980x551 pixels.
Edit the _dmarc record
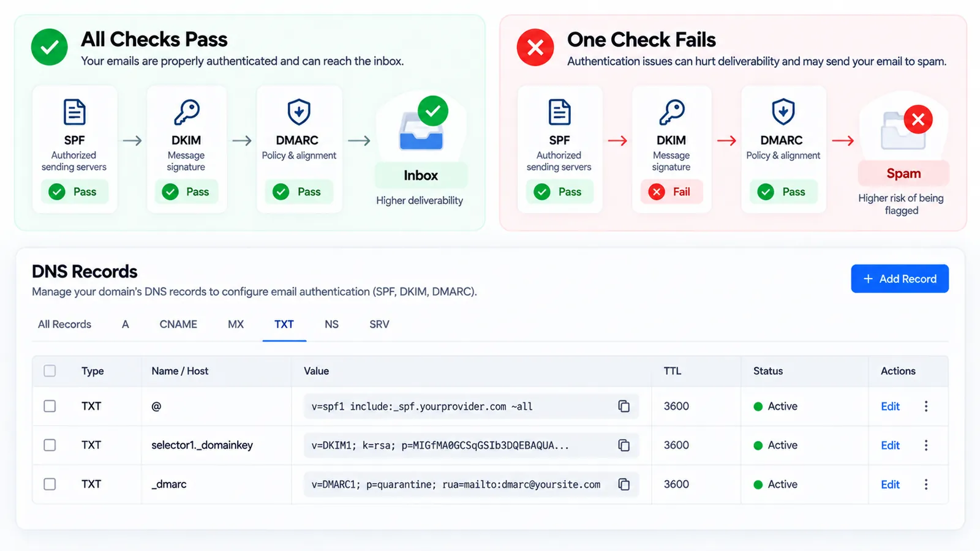coord(890,484)
